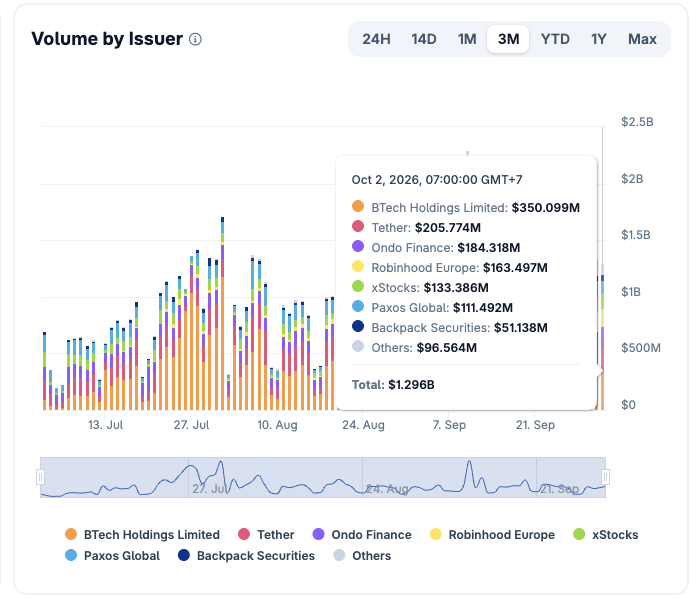
Task: Click the dark blue Backpack Securities legend dot
Action: click(x=183, y=555)
